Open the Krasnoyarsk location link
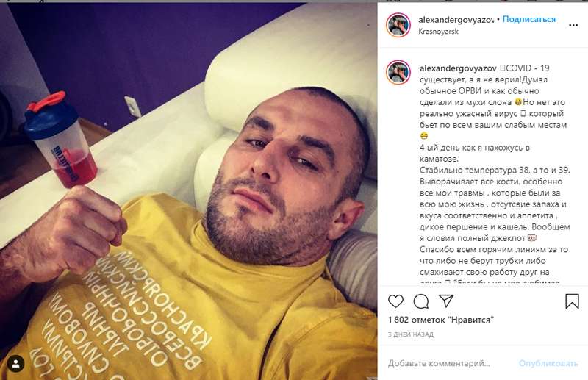This screenshot has height=380, width=588. point(438,32)
